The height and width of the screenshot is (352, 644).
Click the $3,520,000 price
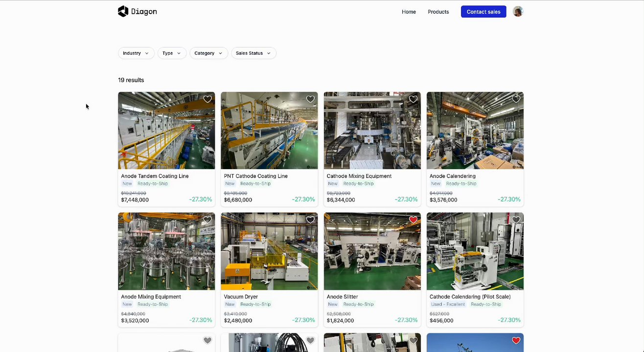point(135,321)
